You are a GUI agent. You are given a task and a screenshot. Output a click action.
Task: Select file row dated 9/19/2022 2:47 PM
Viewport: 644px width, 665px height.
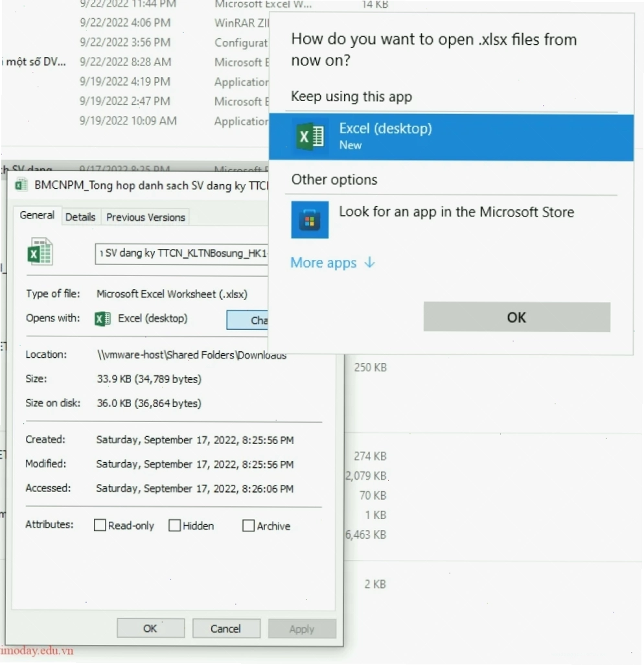click(135, 101)
